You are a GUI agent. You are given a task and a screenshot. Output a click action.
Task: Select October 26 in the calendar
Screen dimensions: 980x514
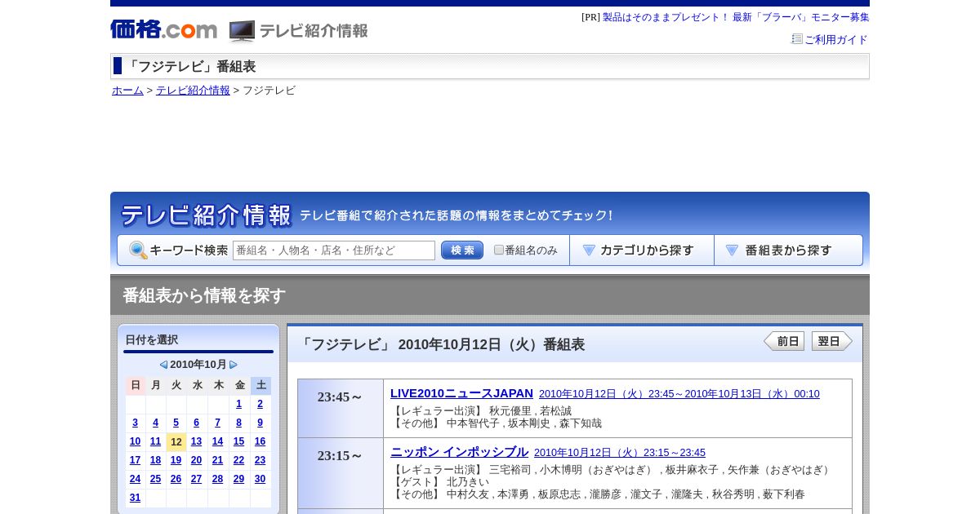[x=176, y=479]
